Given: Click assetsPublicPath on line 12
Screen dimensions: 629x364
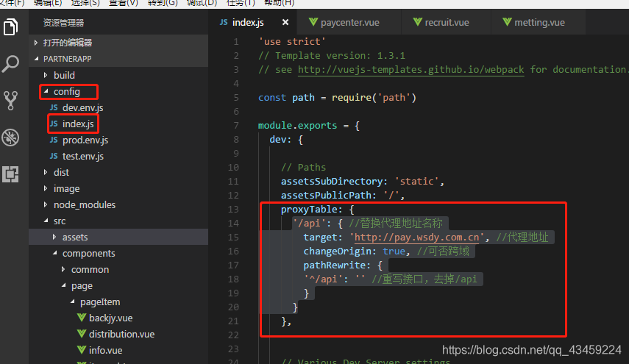Looking at the screenshot, I should tap(326, 195).
